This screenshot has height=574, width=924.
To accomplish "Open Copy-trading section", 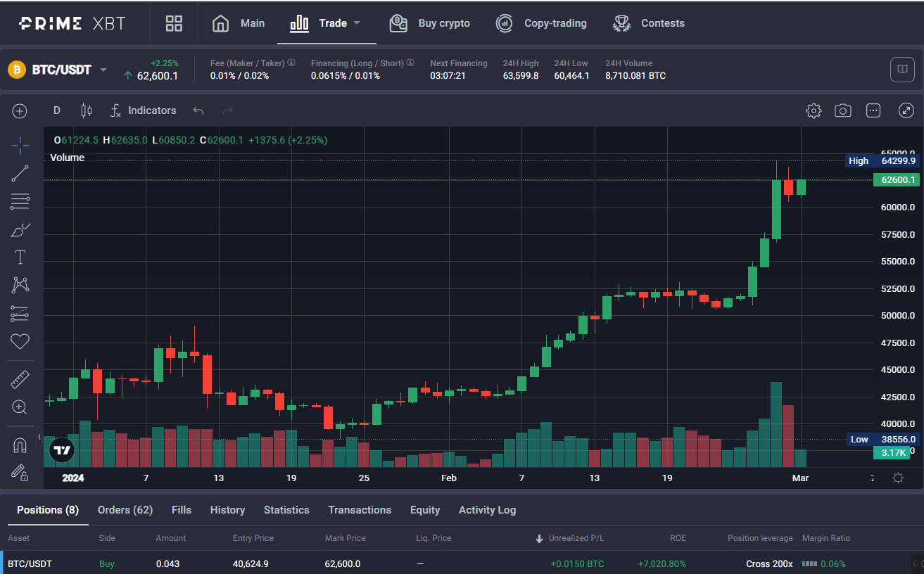I will point(541,23).
